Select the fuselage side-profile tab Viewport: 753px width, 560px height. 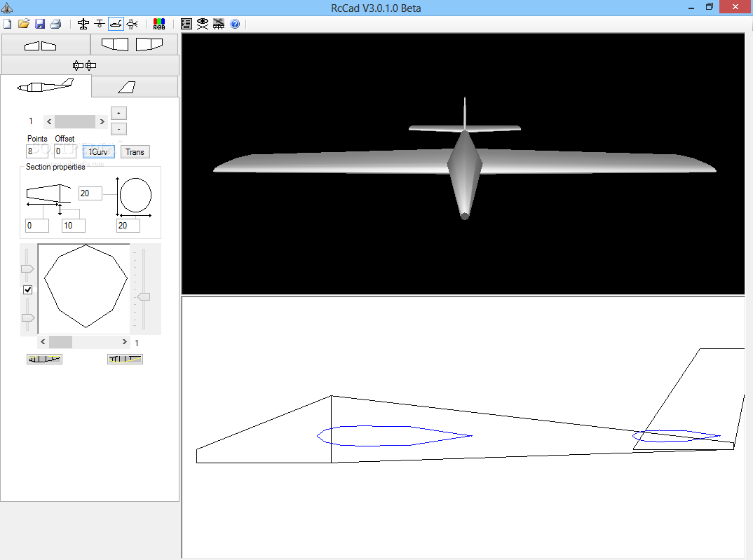click(46, 86)
